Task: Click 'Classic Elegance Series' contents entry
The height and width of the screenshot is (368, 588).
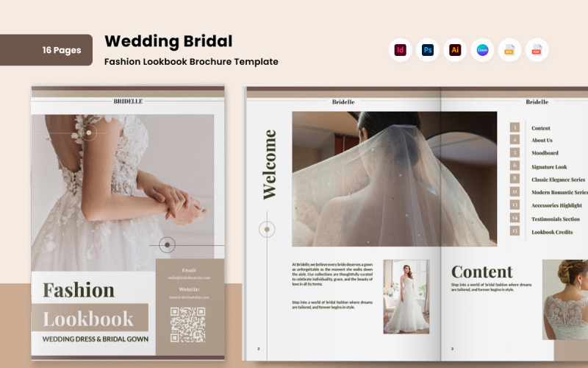Action: tap(558, 180)
